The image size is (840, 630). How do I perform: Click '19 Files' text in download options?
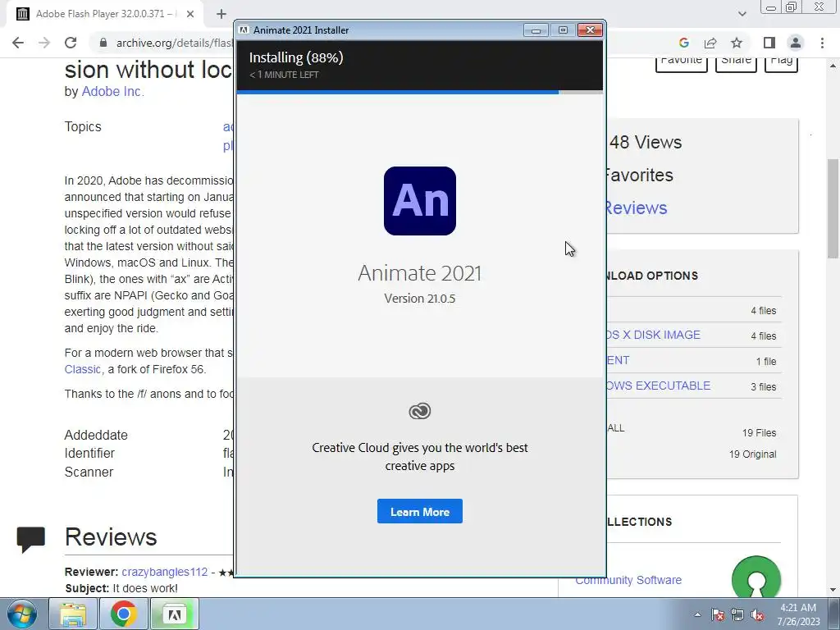click(759, 433)
